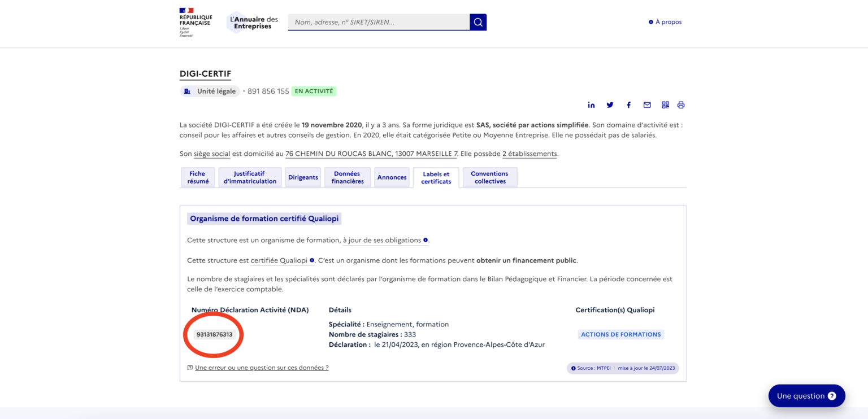Open the info tooltip next to certifiée Qualiopi
The width and height of the screenshot is (868, 419).
[311, 260]
